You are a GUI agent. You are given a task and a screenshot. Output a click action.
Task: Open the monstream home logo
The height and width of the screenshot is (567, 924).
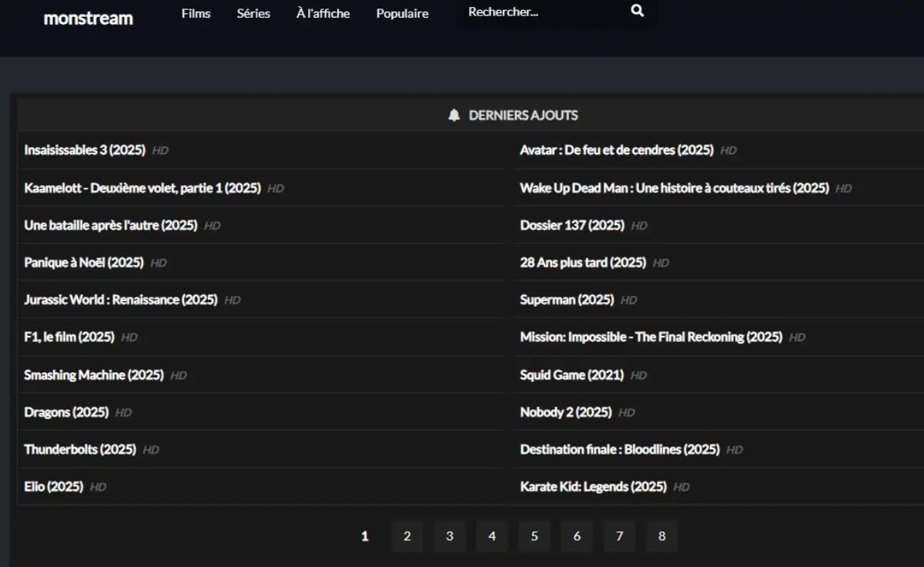[x=89, y=18]
